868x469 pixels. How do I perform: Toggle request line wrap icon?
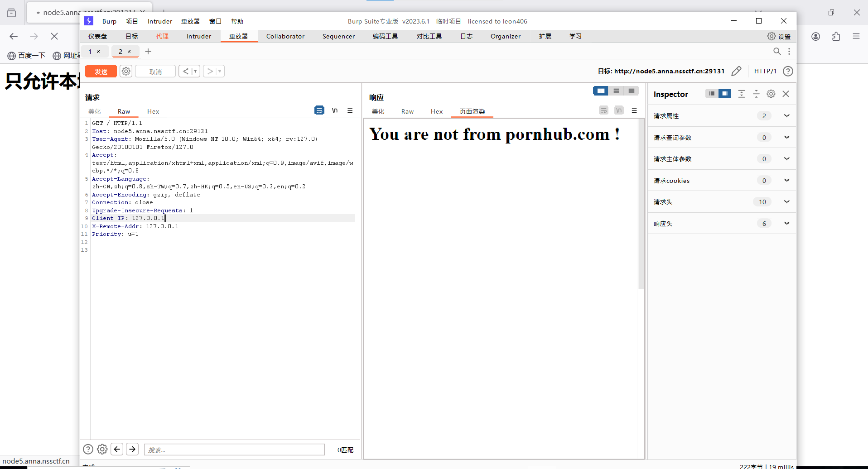click(319, 110)
